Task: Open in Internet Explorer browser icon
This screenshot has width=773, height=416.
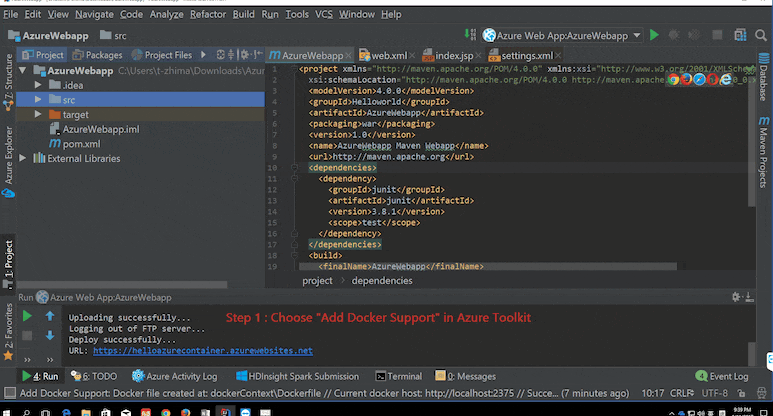Action: [725, 79]
